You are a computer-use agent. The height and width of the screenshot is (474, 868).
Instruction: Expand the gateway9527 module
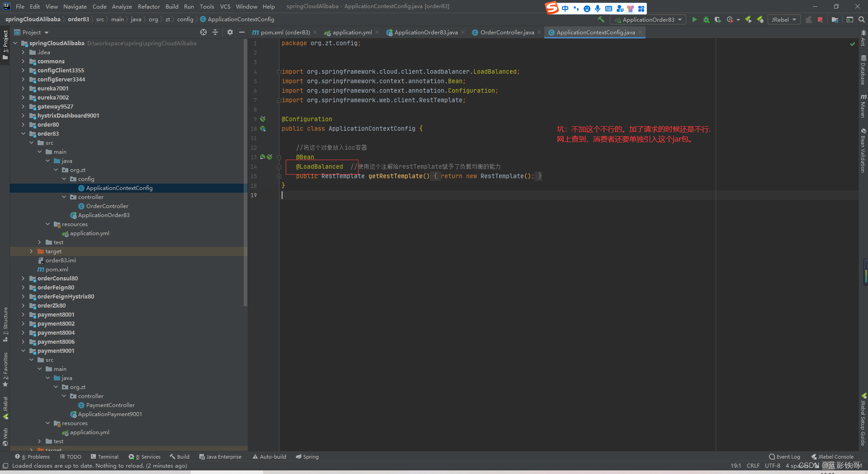(x=23, y=107)
